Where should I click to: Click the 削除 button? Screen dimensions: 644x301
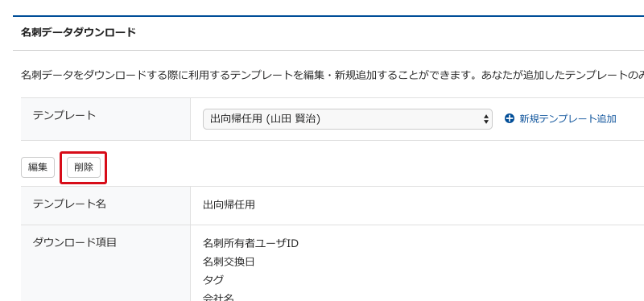coord(84,167)
